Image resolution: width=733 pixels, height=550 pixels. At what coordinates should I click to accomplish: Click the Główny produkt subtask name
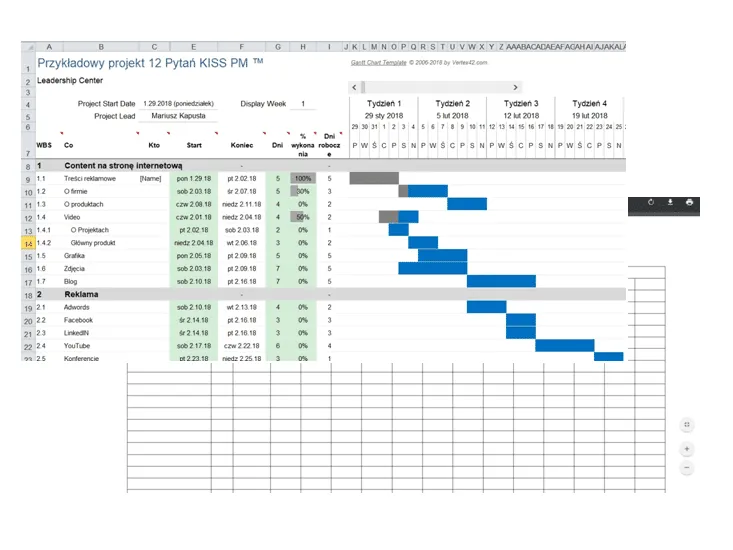tap(93, 243)
